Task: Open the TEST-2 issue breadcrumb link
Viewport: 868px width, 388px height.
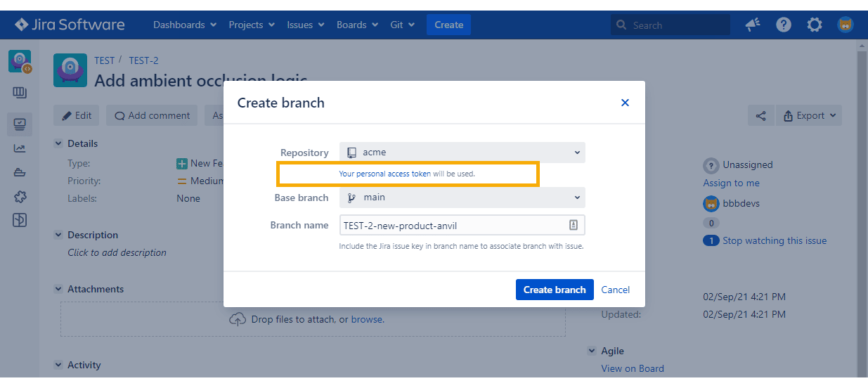Action: click(x=144, y=60)
